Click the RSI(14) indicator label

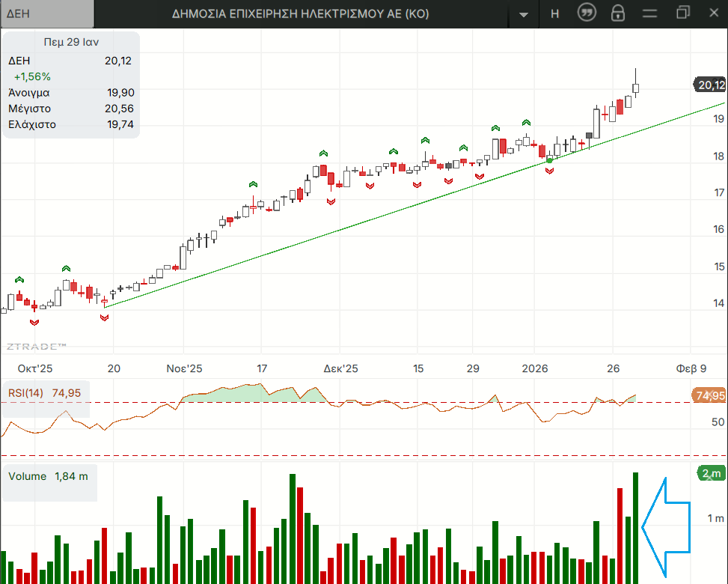[26, 392]
